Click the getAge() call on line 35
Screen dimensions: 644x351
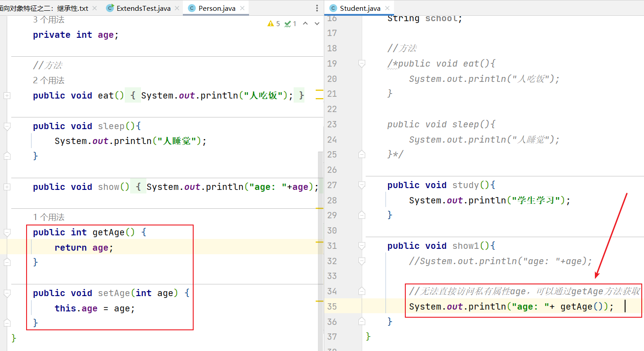[x=584, y=306]
